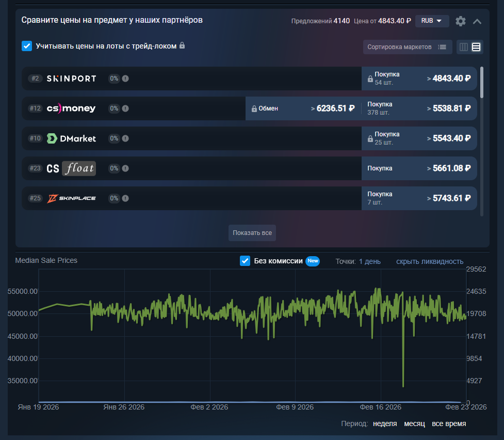504x440 pixels.
Task: Click the Показать все button
Action: pos(252,233)
